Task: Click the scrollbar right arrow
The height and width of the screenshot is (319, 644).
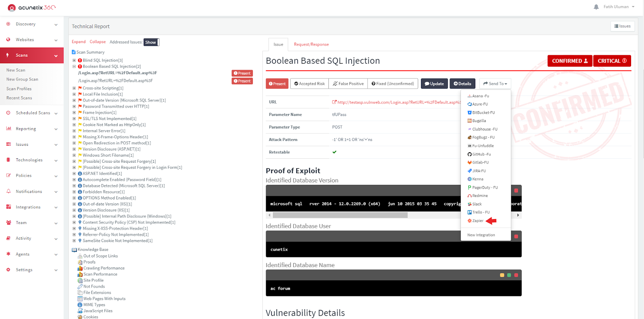Action: pyautogui.click(x=518, y=215)
